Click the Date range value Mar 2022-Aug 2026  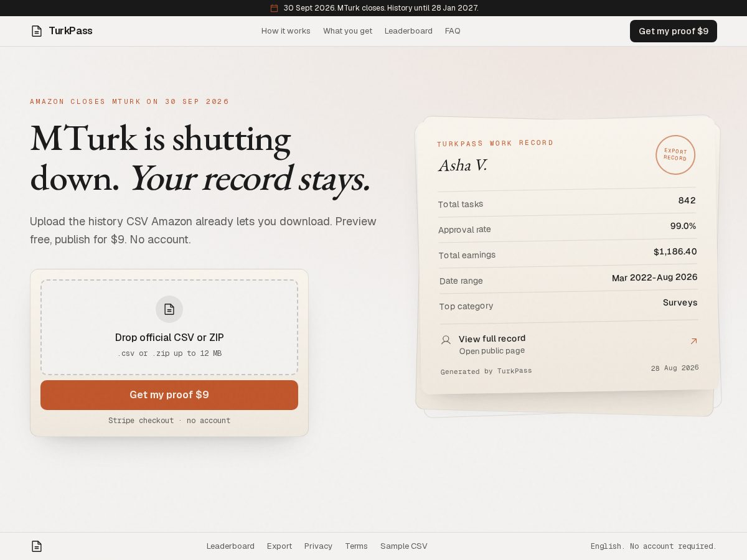[655, 278]
